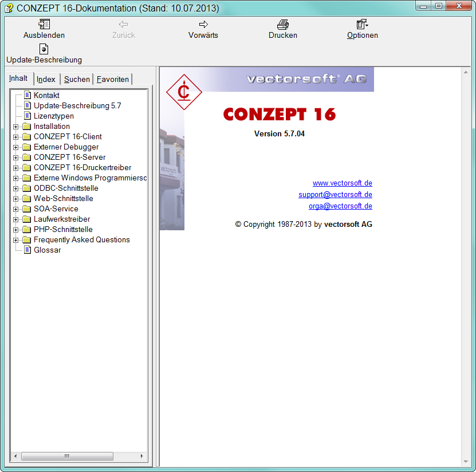Expand the Installation folder node
The image size is (476, 472).
pos(15,127)
